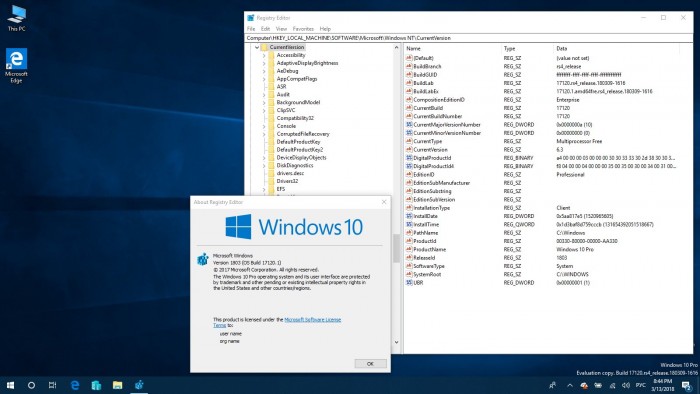The image size is (700, 394).
Task: Open volume control in system tray
Action: pyautogui.click(x=625, y=385)
